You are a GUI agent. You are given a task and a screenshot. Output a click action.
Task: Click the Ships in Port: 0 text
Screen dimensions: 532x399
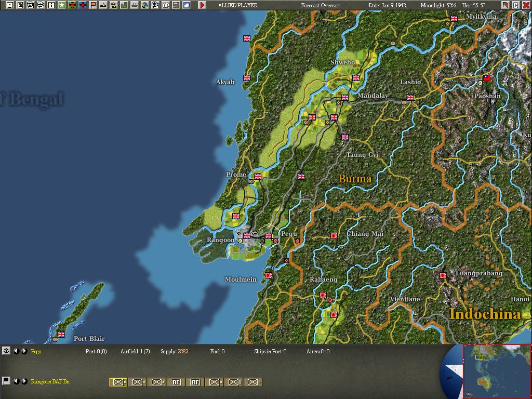click(270, 351)
